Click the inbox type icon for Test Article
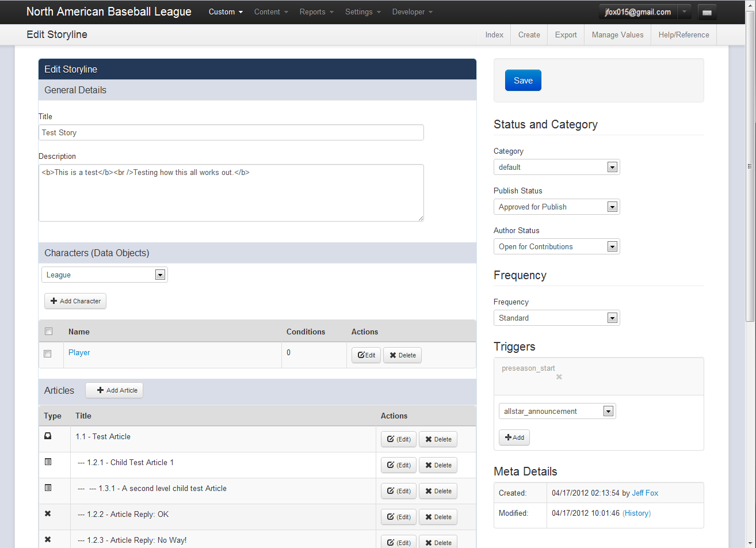 (x=48, y=436)
